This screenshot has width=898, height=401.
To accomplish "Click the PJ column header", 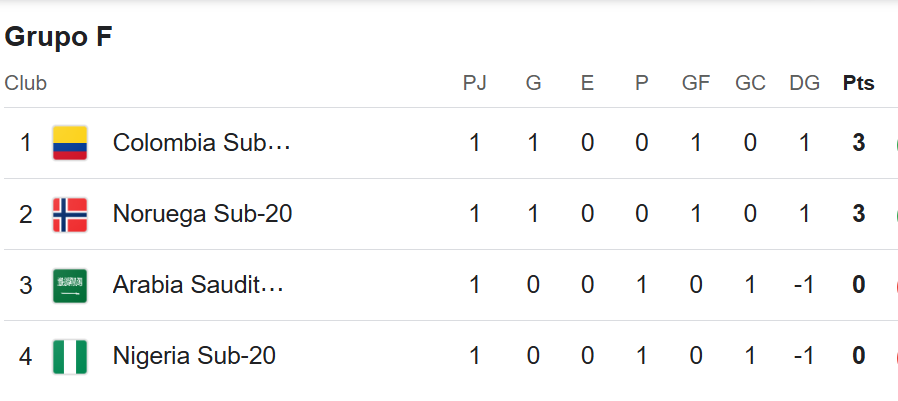I will point(474,84).
